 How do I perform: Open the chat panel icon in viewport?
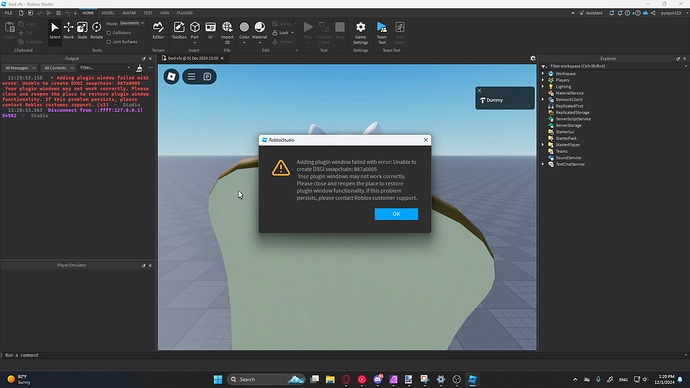[207, 77]
